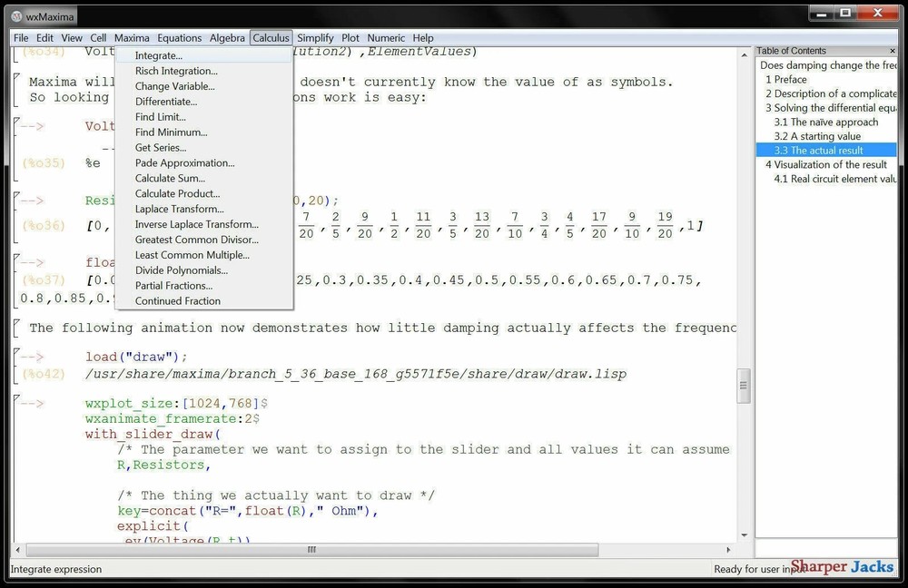Click the key=concat("R=" code line

point(247,511)
